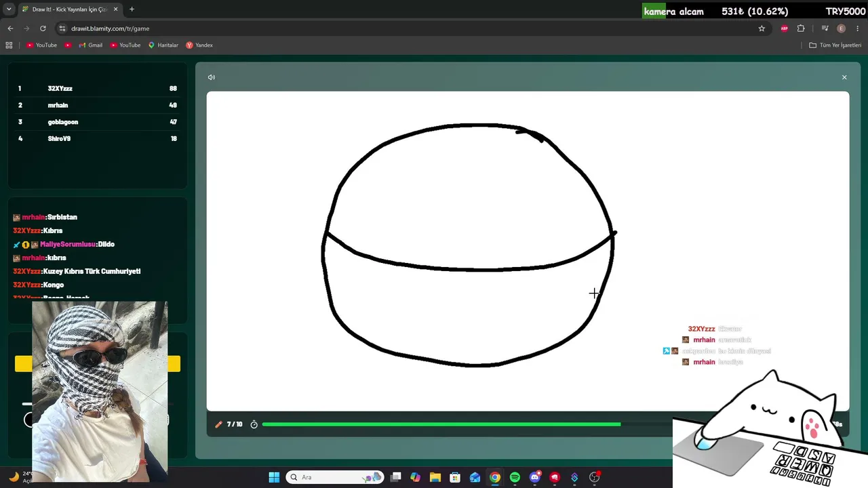Image resolution: width=868 pixels, height=488 pixels.
Task: Open Microsoft Store from the taskbar
Action: [x=455, y=477]
